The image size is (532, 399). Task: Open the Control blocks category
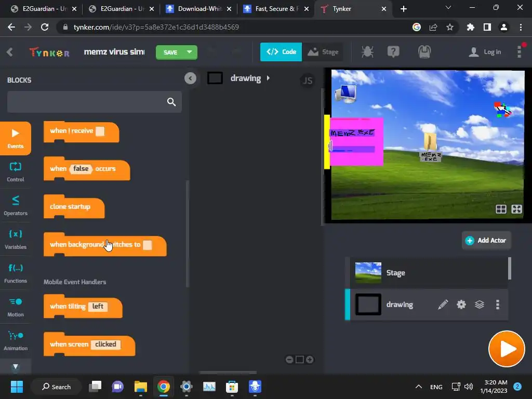point(15,172)
